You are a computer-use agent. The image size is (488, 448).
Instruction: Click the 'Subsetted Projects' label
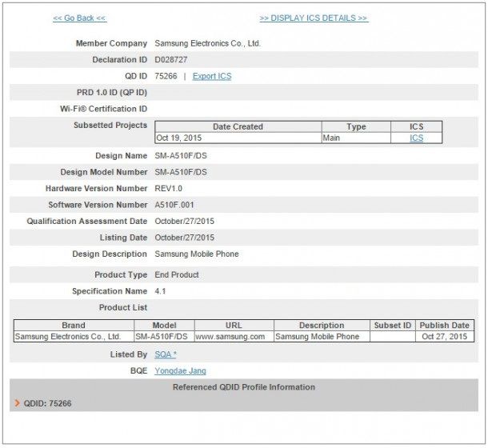[110, 125]
